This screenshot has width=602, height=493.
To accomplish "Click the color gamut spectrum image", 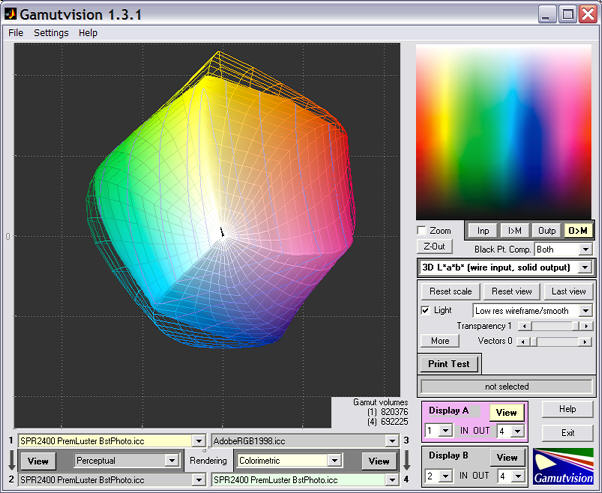I will (504, 132).
